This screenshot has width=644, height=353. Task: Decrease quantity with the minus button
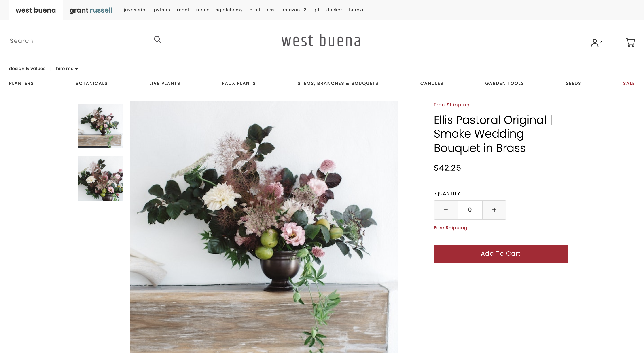[446, 210]
